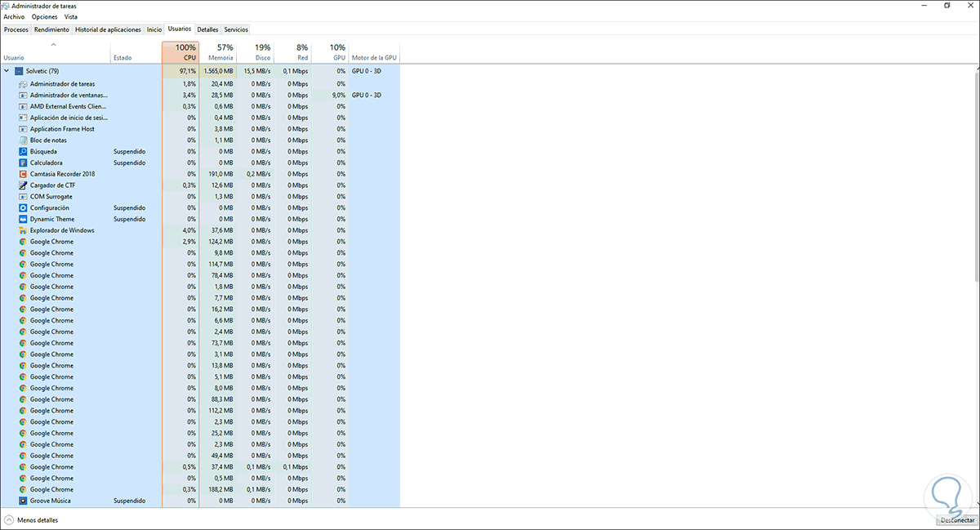Click the Menos detalles link

[38, 519]
